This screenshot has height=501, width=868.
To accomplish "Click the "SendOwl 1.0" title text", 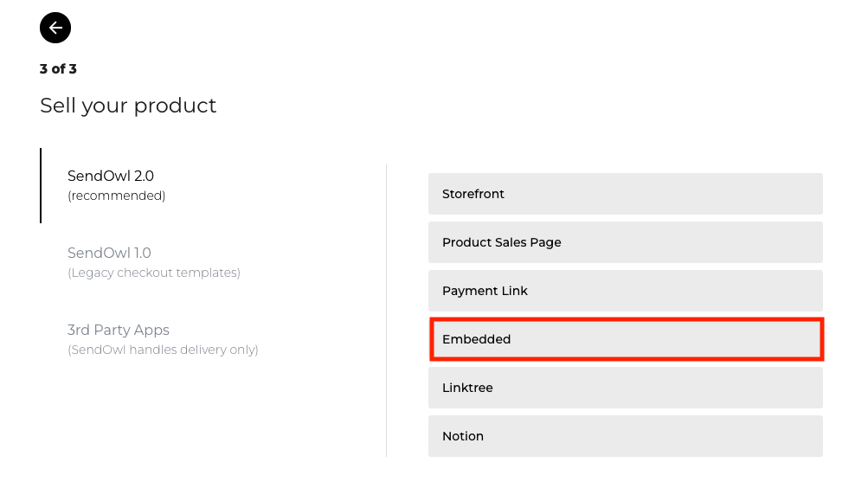I will pyautogui.click(x=109, y=253).
